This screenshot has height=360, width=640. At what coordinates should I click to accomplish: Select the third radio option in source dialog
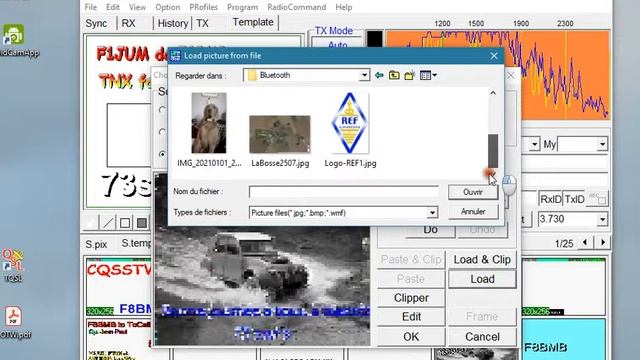[x=162, y=154]
